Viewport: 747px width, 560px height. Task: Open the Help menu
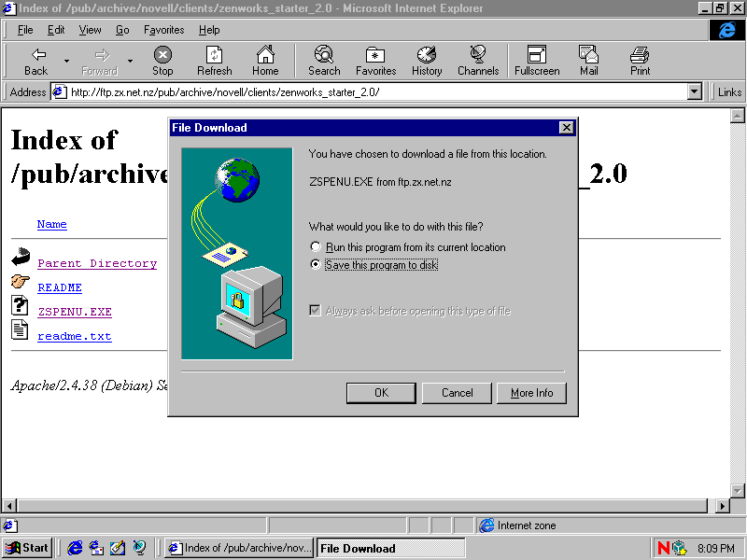(209, 30)
